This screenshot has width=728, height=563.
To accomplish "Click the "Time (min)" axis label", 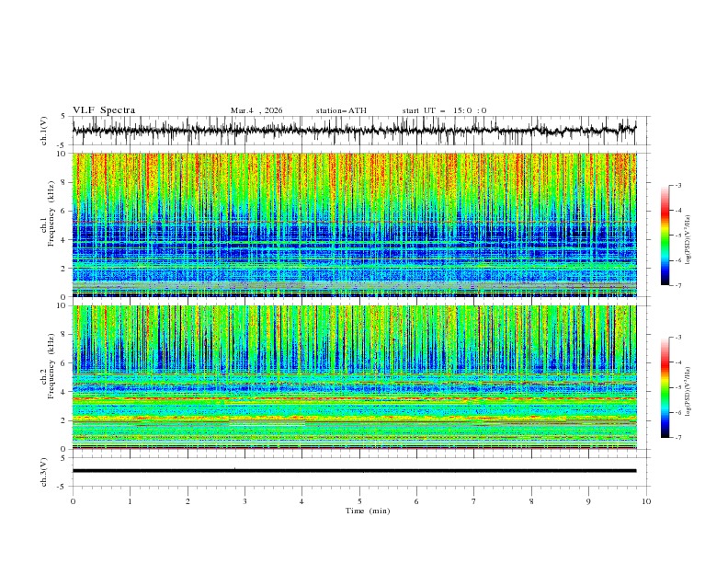I will [x=368, y=511].
